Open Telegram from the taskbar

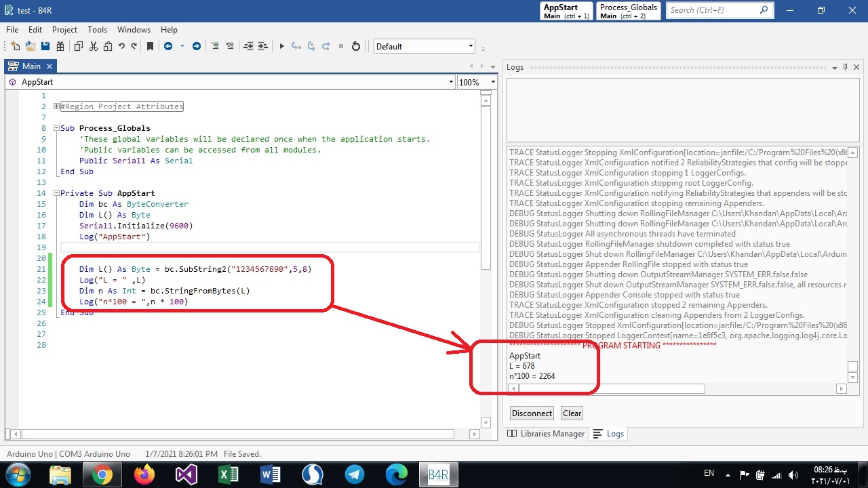click(x=355, y=474)
